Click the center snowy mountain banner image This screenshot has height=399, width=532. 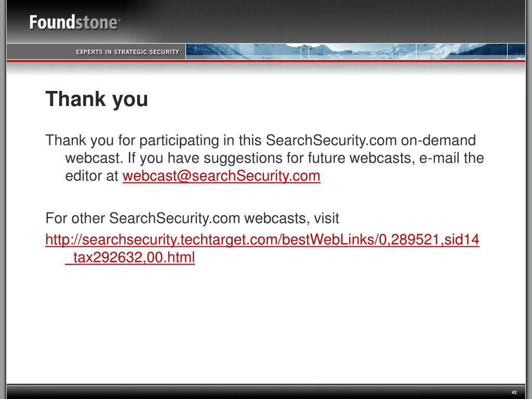[x=362, y=51]
